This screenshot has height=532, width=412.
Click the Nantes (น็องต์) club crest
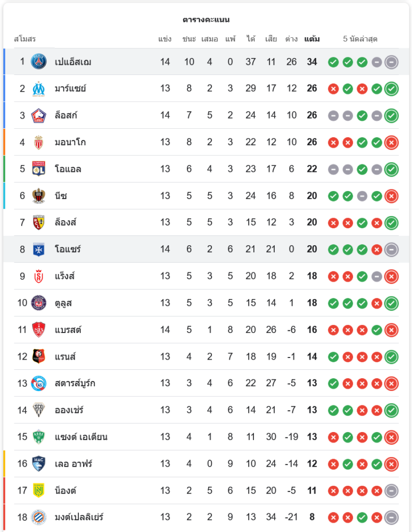[38, 490]
